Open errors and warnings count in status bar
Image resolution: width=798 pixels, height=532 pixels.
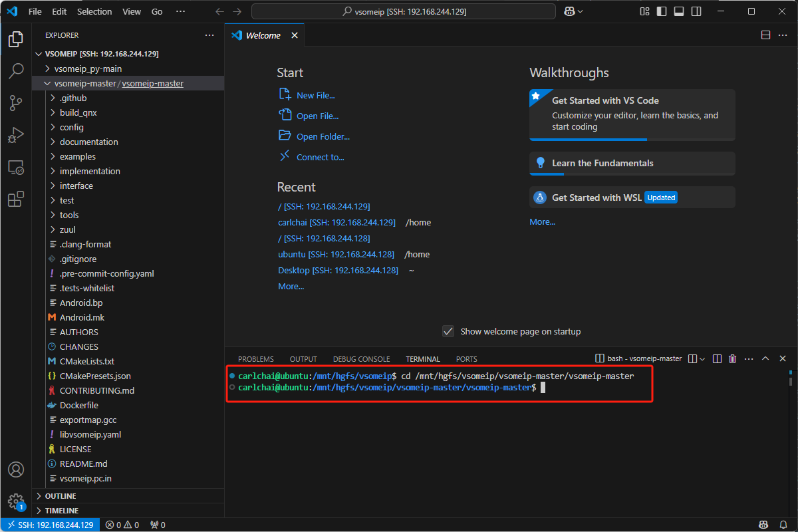[x=122, y=525]
